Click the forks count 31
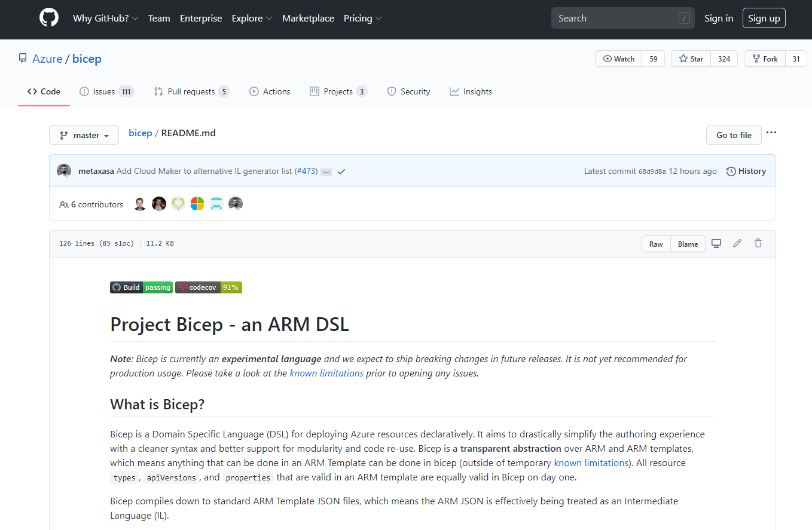The image size is (812, 530). (x=796, y=59)
